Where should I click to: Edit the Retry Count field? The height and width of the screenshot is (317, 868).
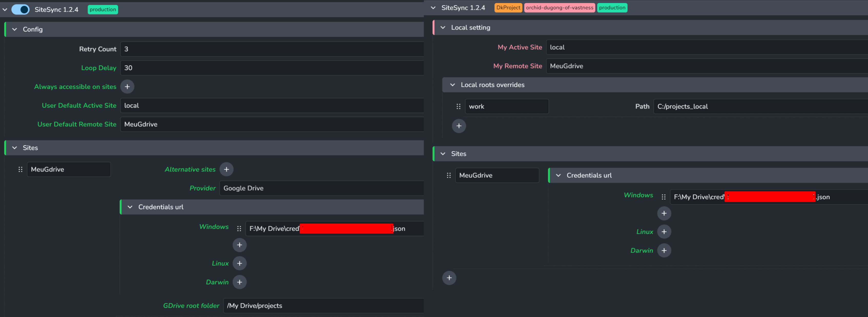(x=272, y=49)
